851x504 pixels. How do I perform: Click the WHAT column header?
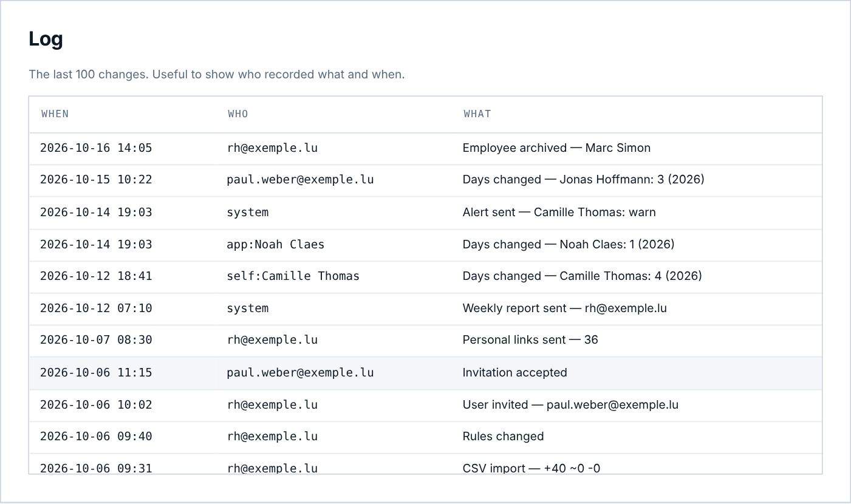tap(477, 114)
